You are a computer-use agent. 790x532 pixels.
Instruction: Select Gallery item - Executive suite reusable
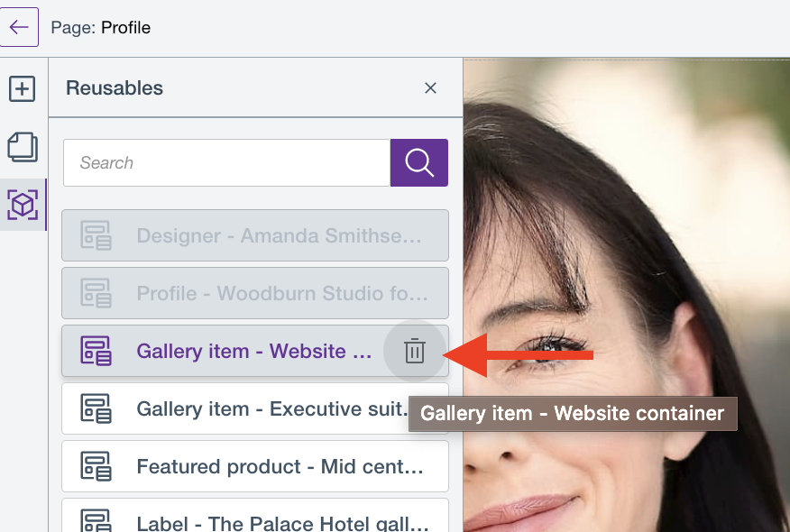[271, 409]
